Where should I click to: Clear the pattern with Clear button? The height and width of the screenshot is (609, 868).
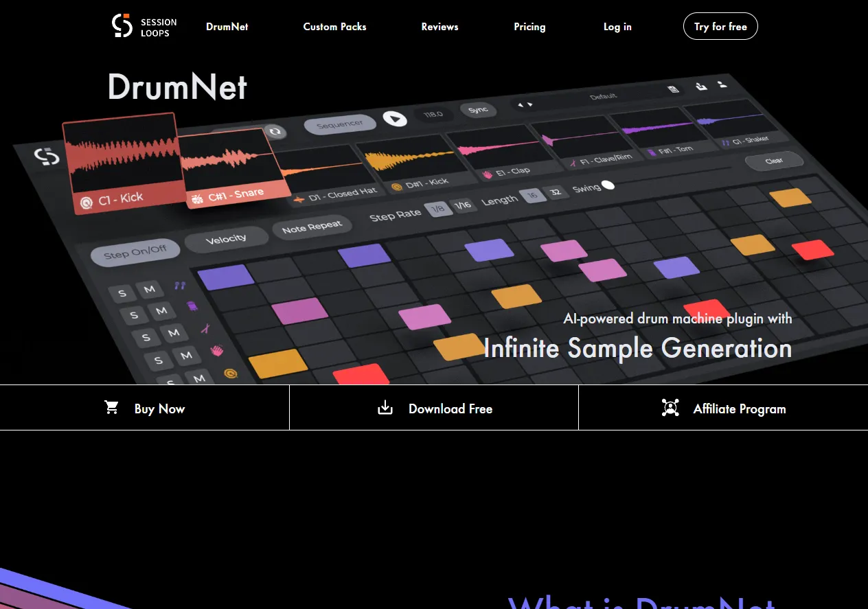[x=774, y=161]
